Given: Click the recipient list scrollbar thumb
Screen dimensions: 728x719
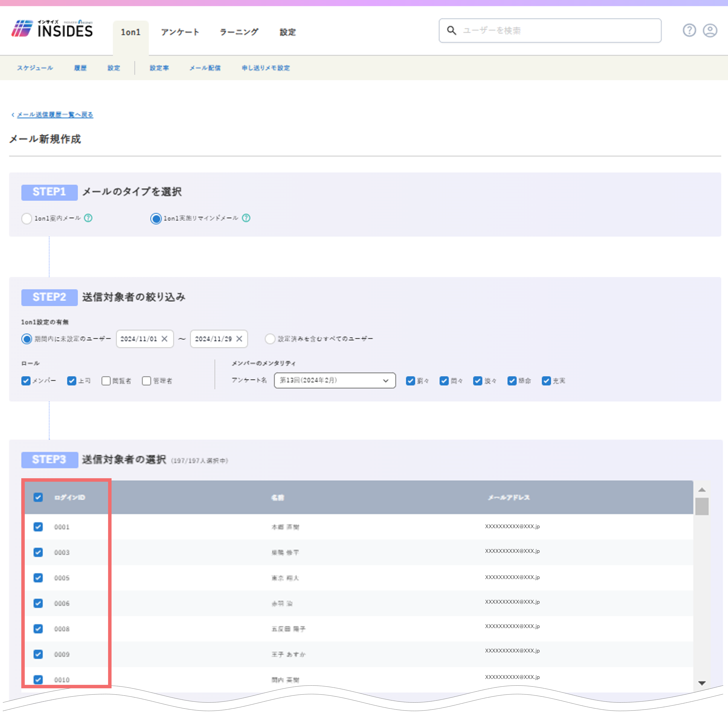Looking at the screenshot, I should pos(702,506).
